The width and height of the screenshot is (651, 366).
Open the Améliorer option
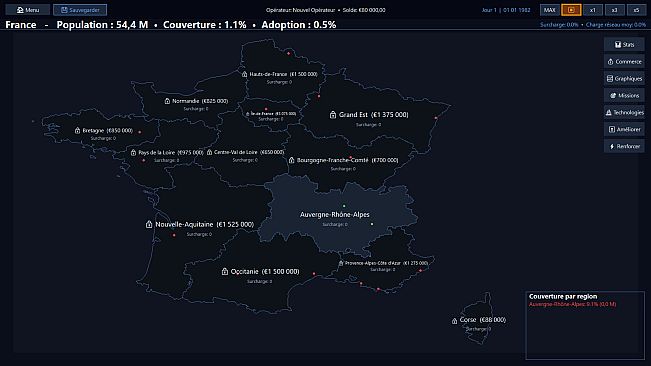pyautogui.click(x=624, y=129)
